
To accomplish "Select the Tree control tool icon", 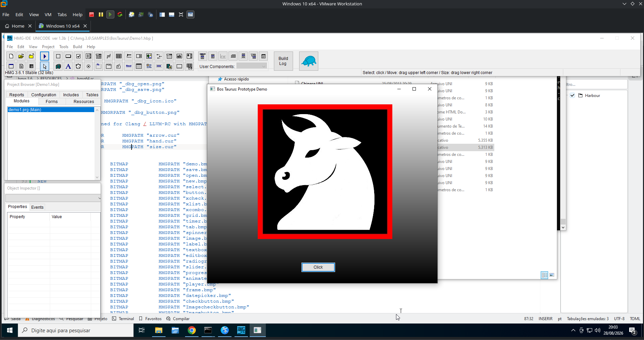I will [x=159, y=56].
